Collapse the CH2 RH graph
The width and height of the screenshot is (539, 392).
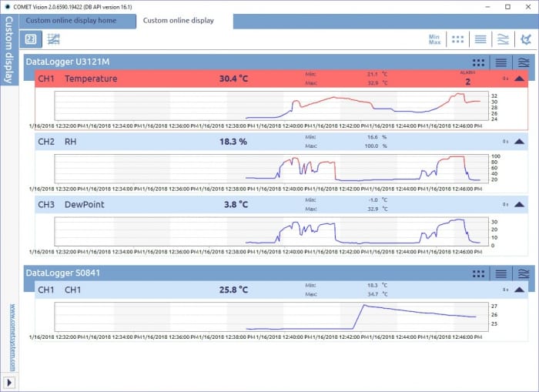520,142
